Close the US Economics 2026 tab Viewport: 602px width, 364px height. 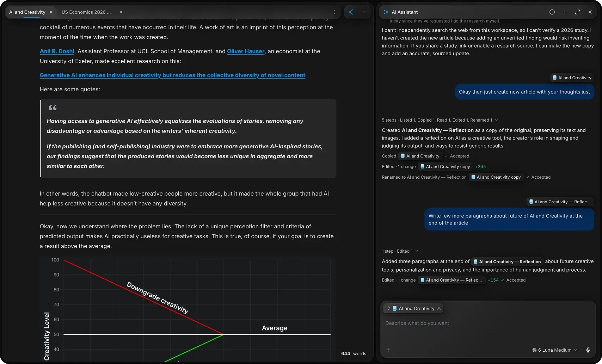(121, 12)
